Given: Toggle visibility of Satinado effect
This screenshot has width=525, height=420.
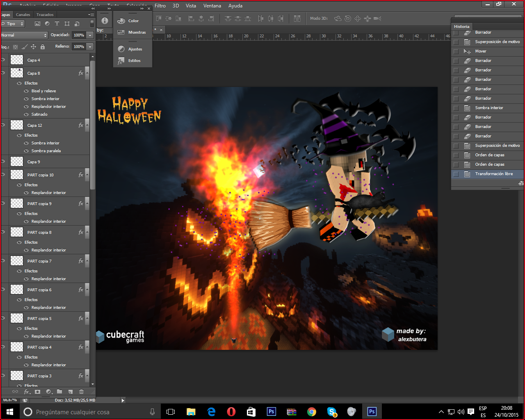Looking at the screenshot, I should click(26, 114).
